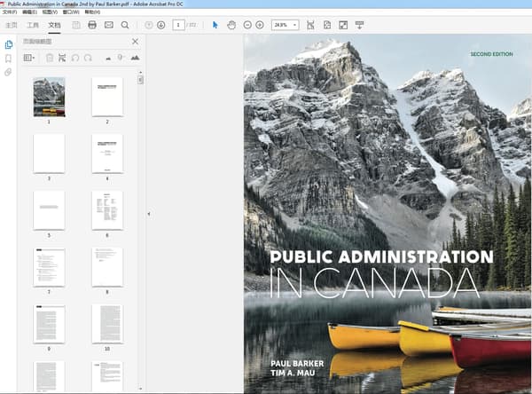This screenshot has height=394, width=532.
Task: Click the Zoom in plus icon
Action: (x=260, y=25)
